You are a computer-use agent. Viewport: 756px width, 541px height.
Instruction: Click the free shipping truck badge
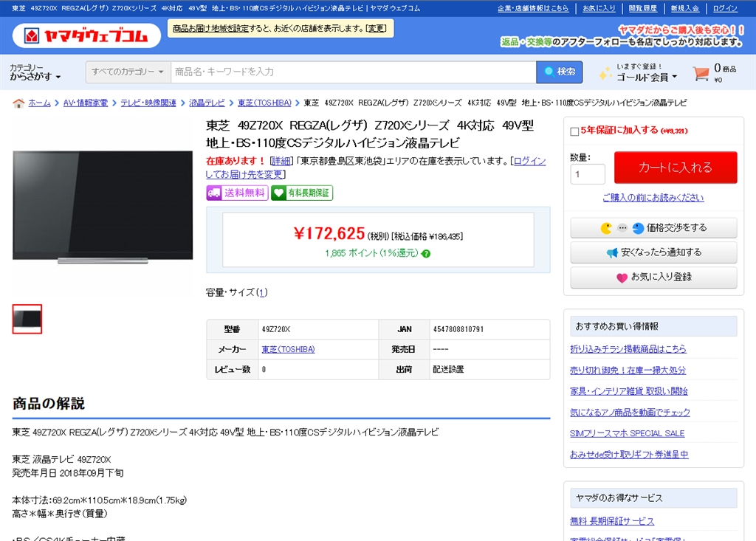[237, 193]
